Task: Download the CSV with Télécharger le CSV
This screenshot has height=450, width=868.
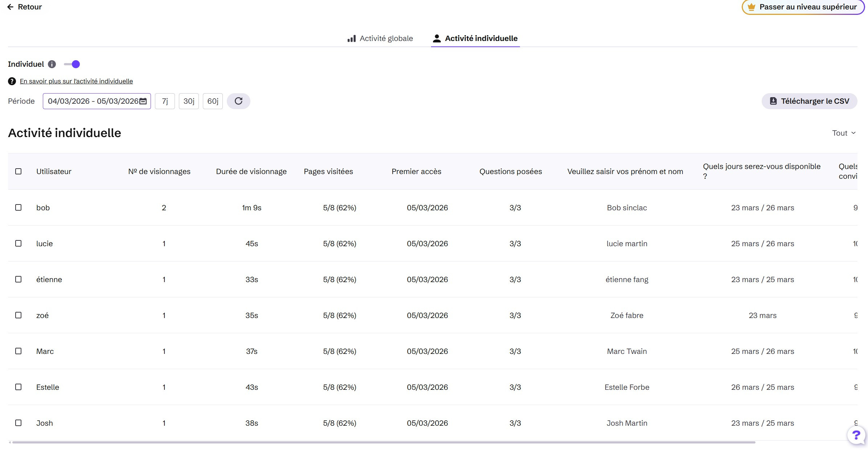Action: tap(809, 101)
